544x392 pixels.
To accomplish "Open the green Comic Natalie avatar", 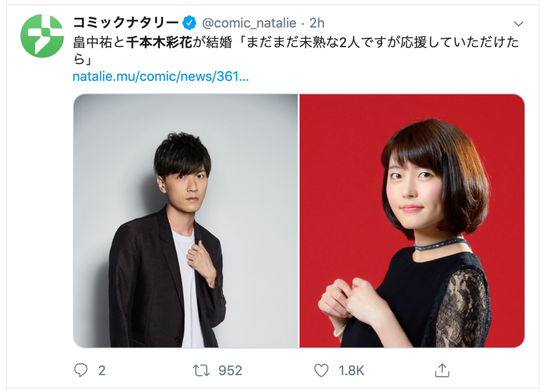I will click(42, 36).
